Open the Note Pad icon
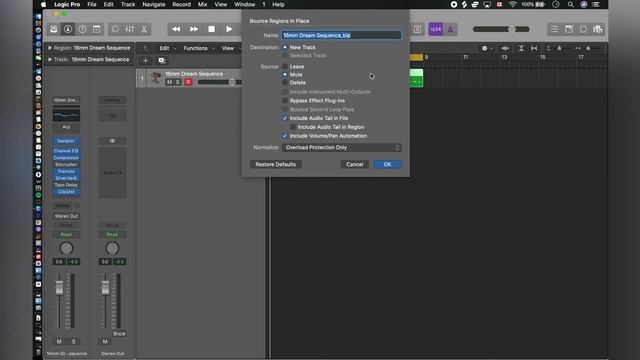Viewport: 640px width, 360px height. 569,29
